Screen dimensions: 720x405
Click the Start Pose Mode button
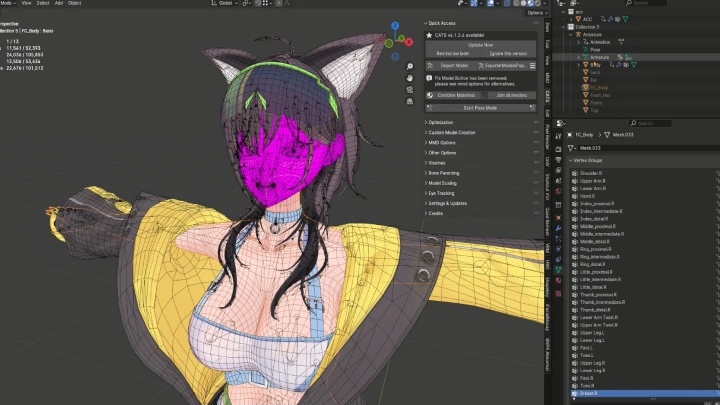coord(481,108)
